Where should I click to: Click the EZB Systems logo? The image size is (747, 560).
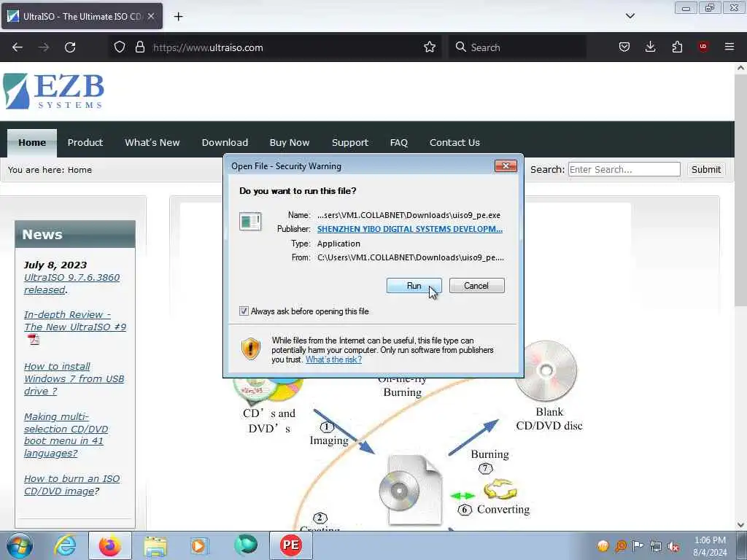tap(53, 91)
